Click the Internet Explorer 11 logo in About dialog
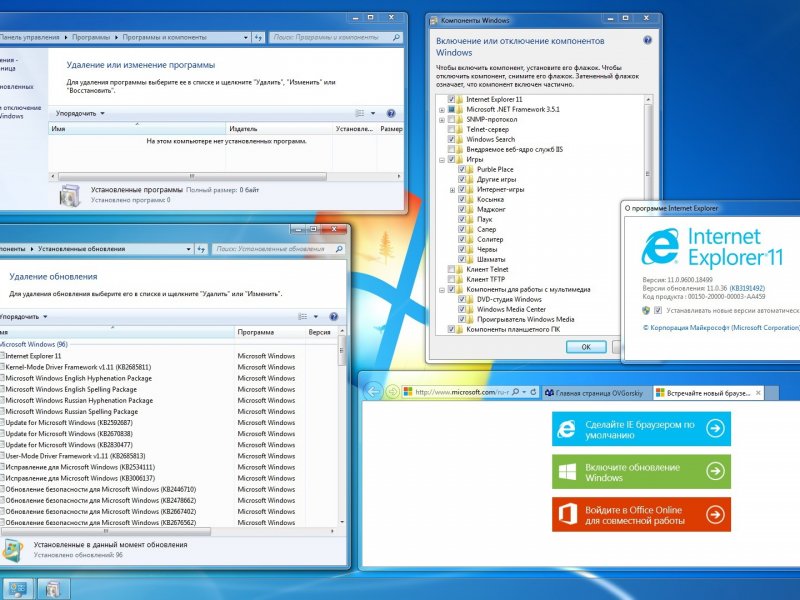800x600 pixels. [660, 246]
